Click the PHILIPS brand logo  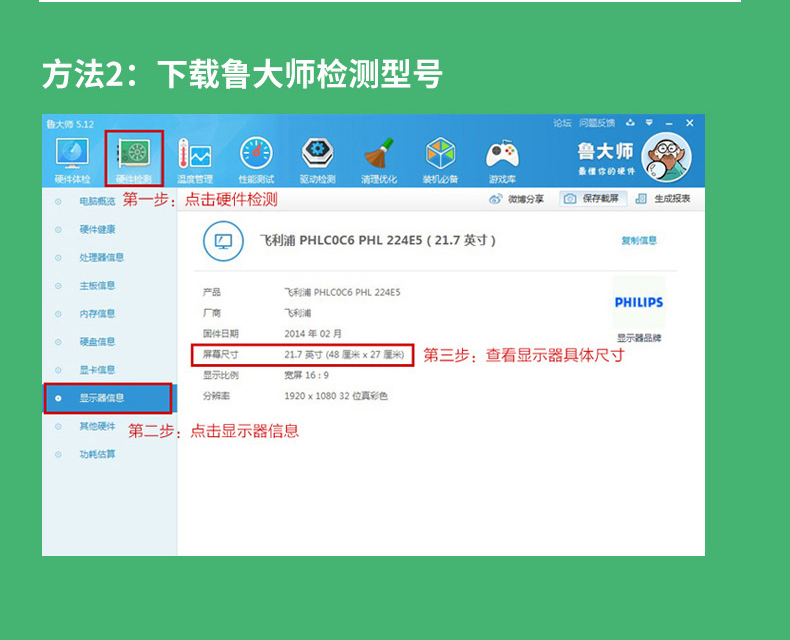point(639,302)
